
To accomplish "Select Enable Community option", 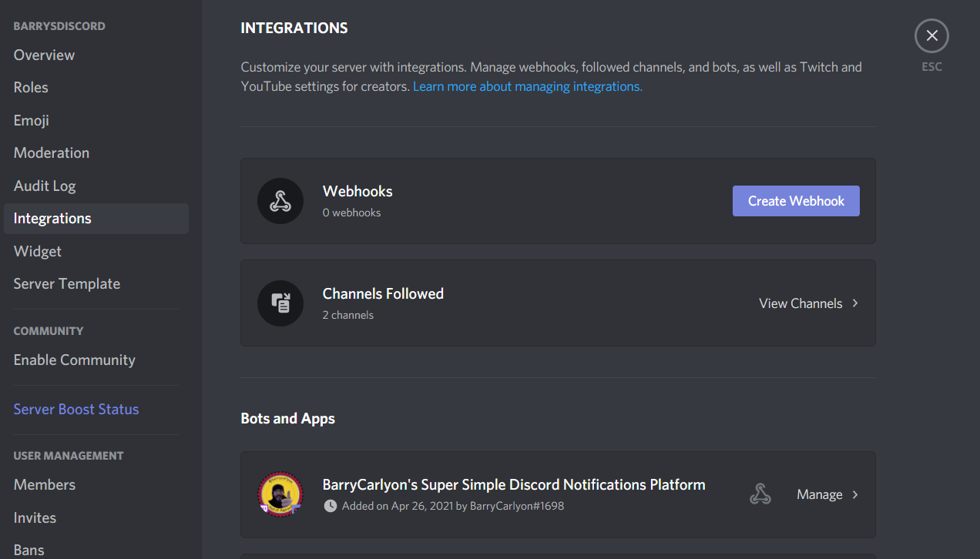I will coord(96,360).
